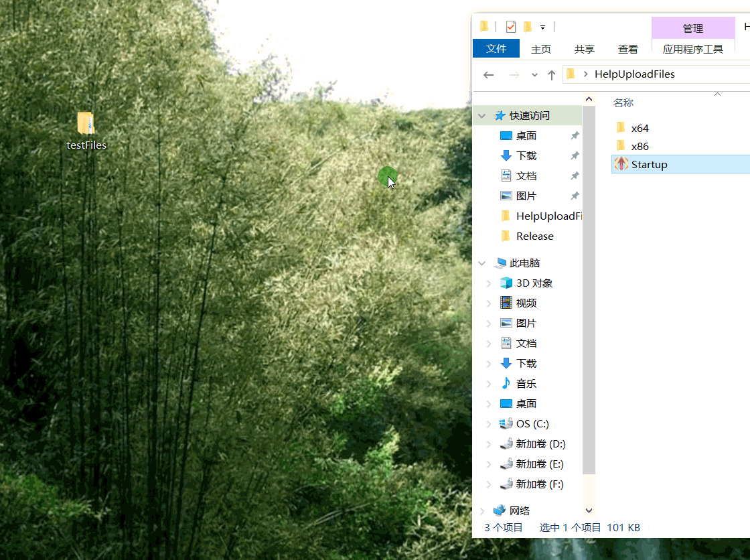Click the folder icon in title bar
The height and width of the screenshot is (560, 750).
(484, 26)
